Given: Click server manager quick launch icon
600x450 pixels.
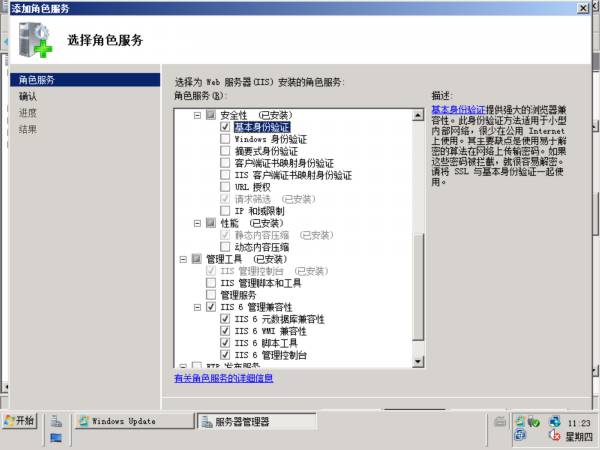Looking at the screenshot, I should pyautogui.click(x=56, y=421).
